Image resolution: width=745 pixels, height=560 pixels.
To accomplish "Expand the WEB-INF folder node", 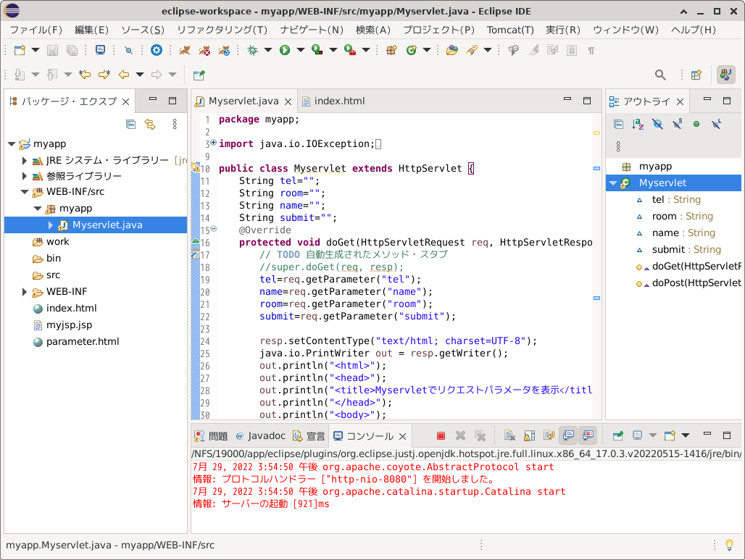I will (x=24, y=292).
